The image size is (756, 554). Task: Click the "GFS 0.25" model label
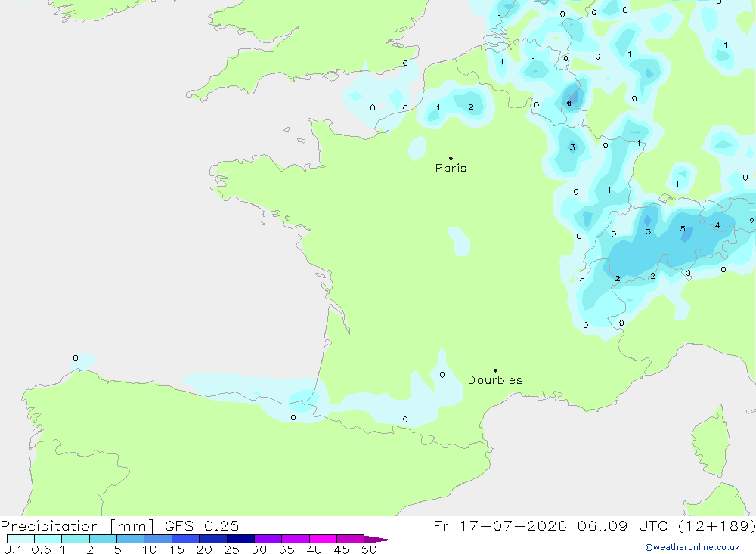pos(202,525)
